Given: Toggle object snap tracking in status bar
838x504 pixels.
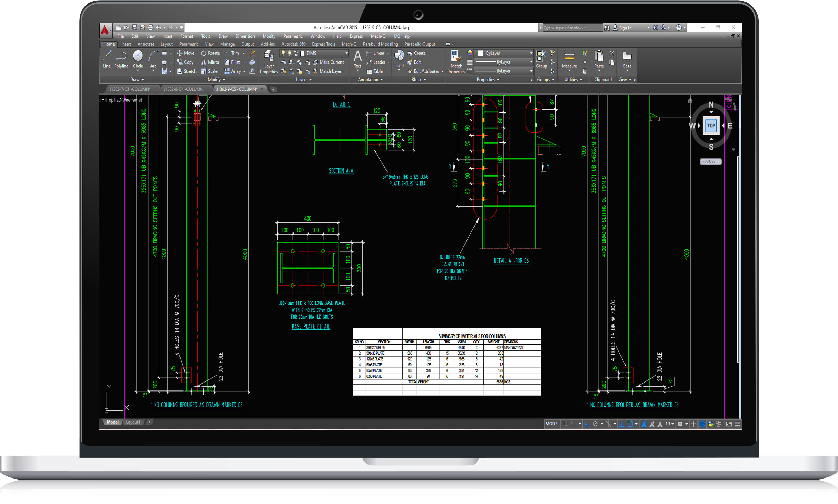Looking at the screenshot, I should [x=622, y=424].
